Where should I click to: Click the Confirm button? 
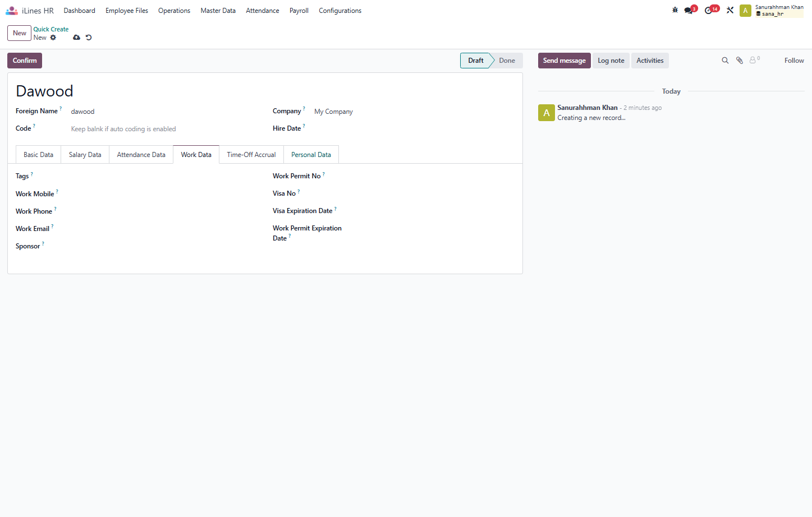point(25,61)
